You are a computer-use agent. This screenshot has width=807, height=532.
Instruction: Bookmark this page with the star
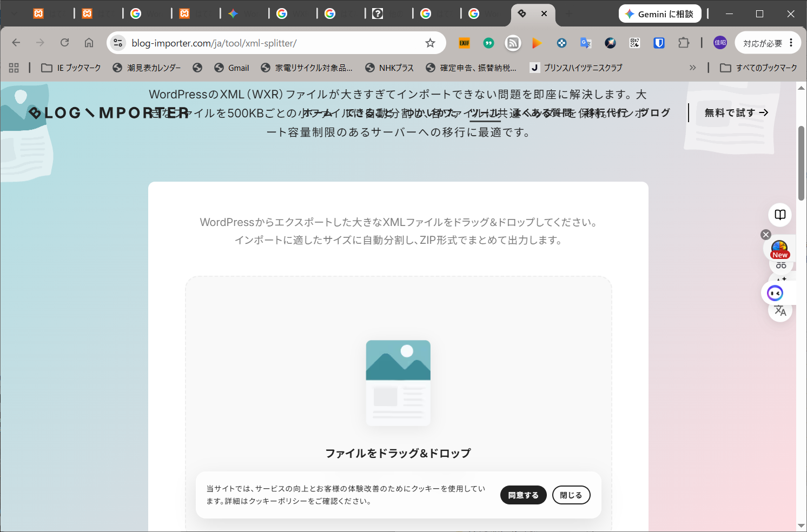coord(430,43)
